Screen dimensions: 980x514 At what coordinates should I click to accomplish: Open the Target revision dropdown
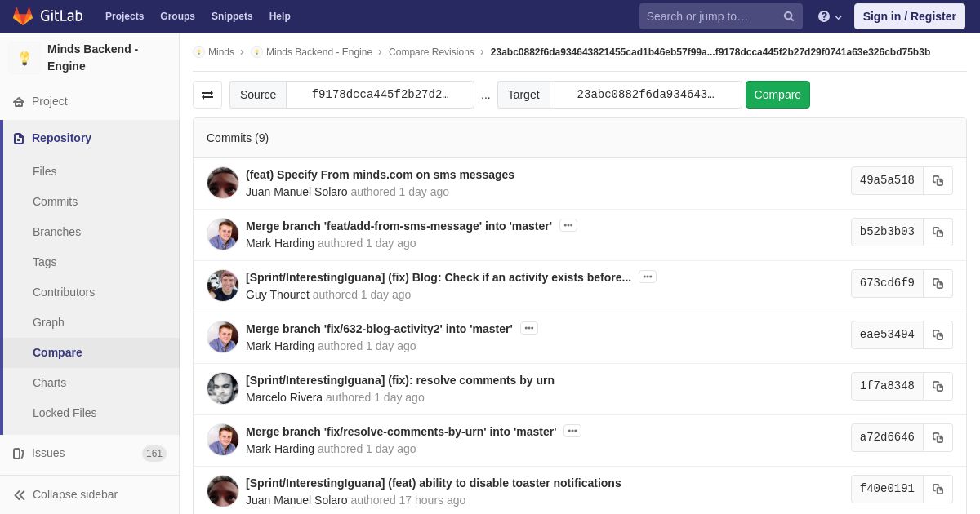tap(645, 95)
